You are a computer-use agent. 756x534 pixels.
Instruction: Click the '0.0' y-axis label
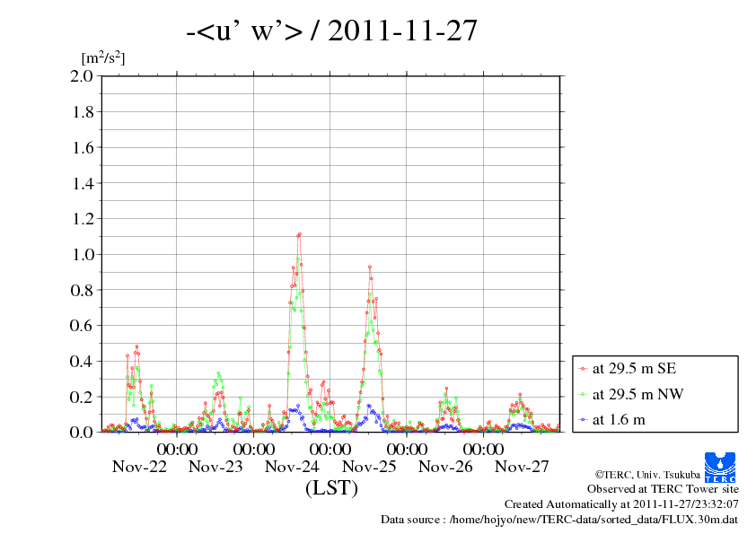82,432
